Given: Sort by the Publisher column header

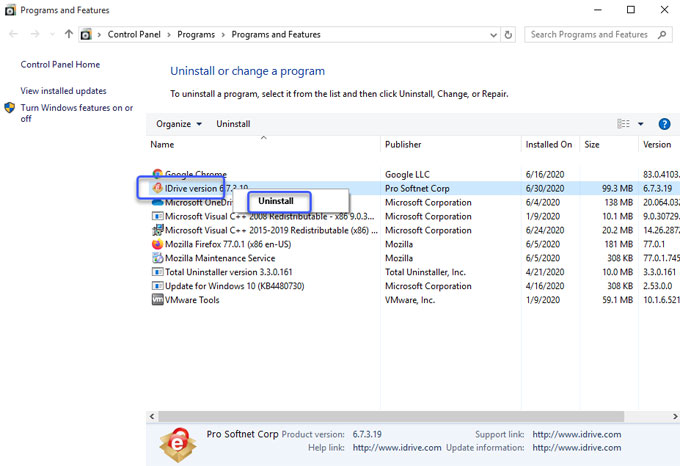Looking at the screenshot, I should coord(403,145).
